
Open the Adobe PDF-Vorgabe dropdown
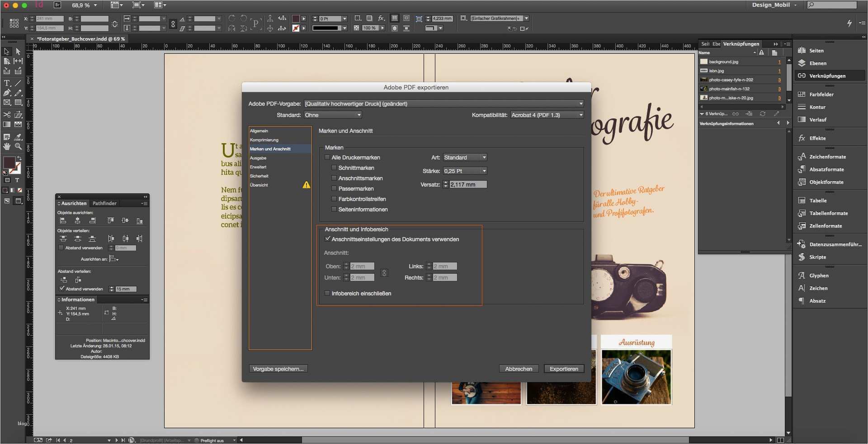pos(443,104)
